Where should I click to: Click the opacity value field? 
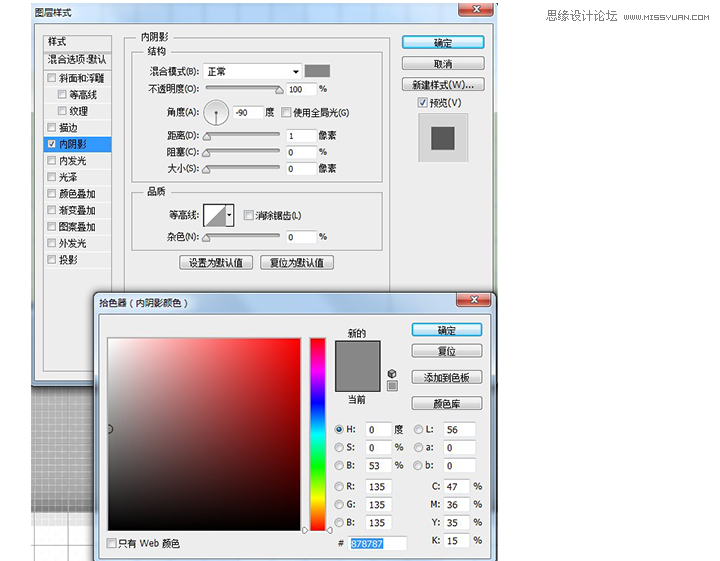pyautogui.click(x=302, y=89)
